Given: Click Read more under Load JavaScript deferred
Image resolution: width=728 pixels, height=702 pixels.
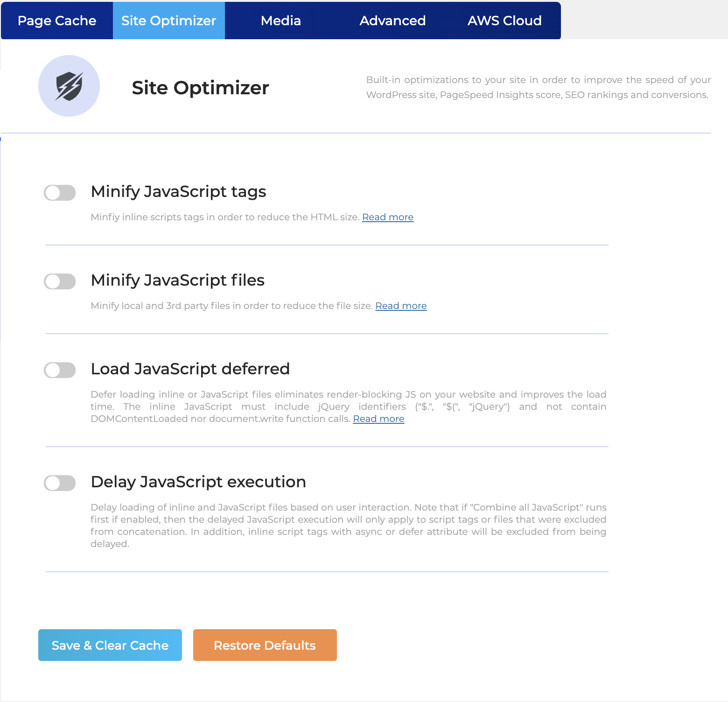Looking at the screenshot, I should tap(378, 419).
